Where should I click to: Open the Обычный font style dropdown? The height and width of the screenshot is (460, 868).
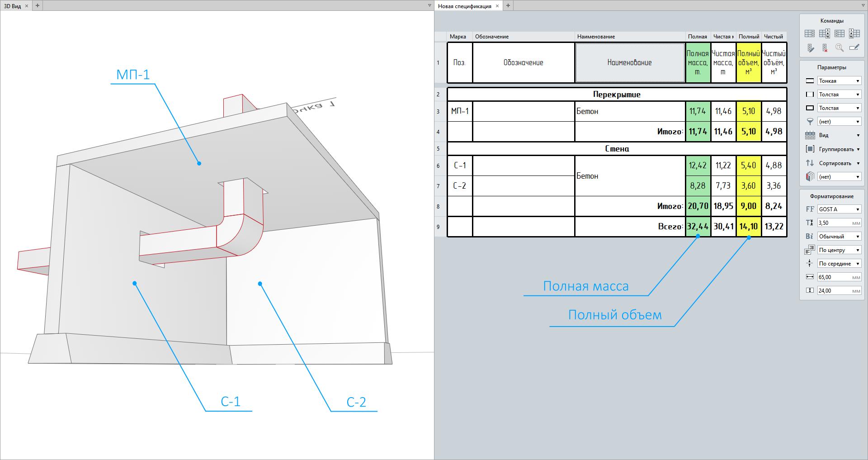(839, 237)
